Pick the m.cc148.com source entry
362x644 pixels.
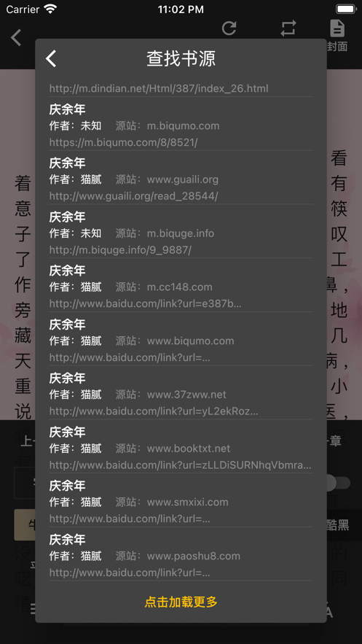[x=181, y=286]
